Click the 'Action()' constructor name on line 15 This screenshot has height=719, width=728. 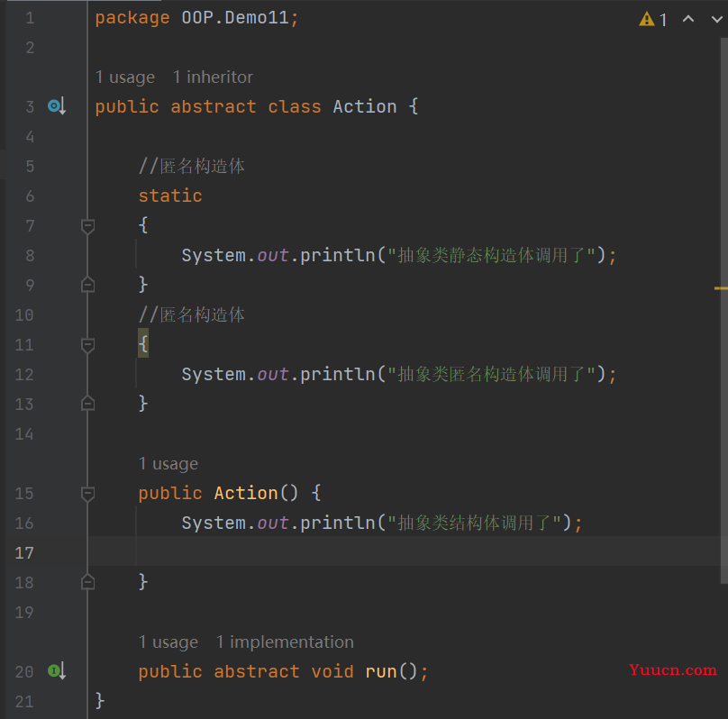click(256, 493)
